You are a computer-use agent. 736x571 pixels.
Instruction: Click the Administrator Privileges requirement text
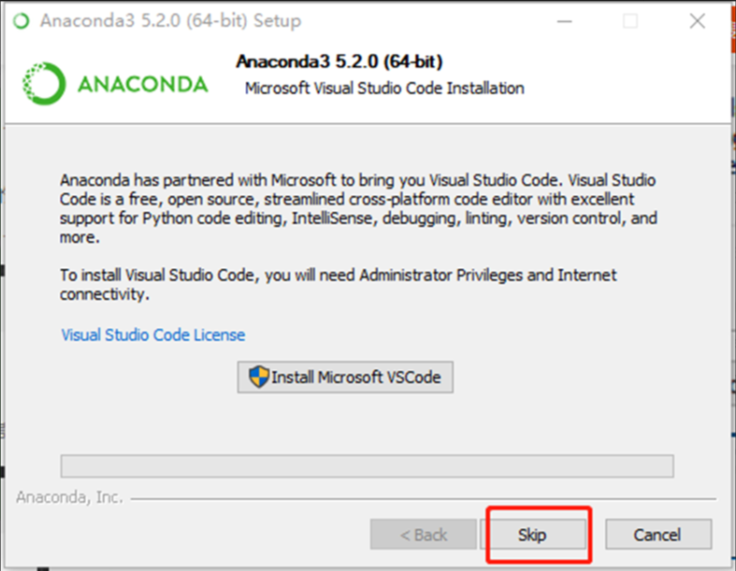[x=338, y=284]
